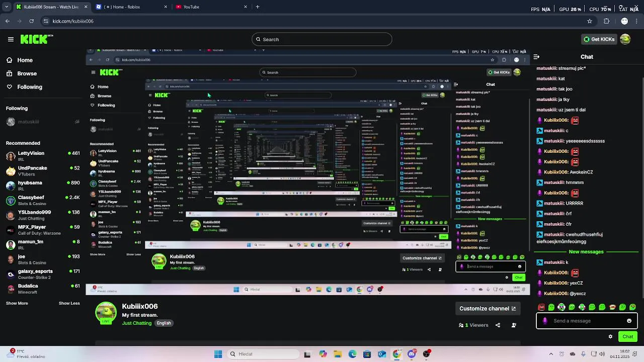Select the Kubiiix006 Stream browser tab
The image size is (644, 362).
52,7
